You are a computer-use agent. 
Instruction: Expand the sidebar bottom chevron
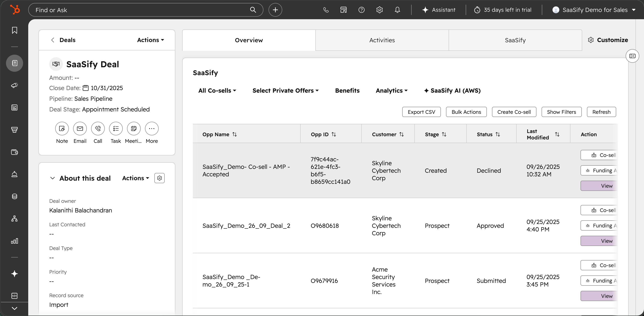click(x=15, y=309)
